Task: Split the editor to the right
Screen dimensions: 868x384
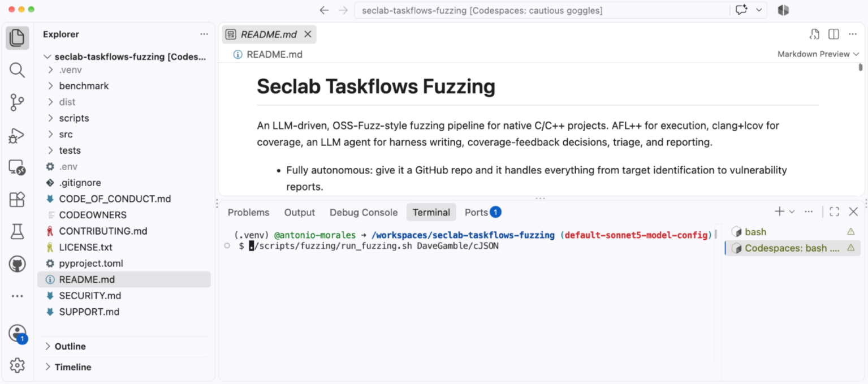Action: tap(834, 34)
